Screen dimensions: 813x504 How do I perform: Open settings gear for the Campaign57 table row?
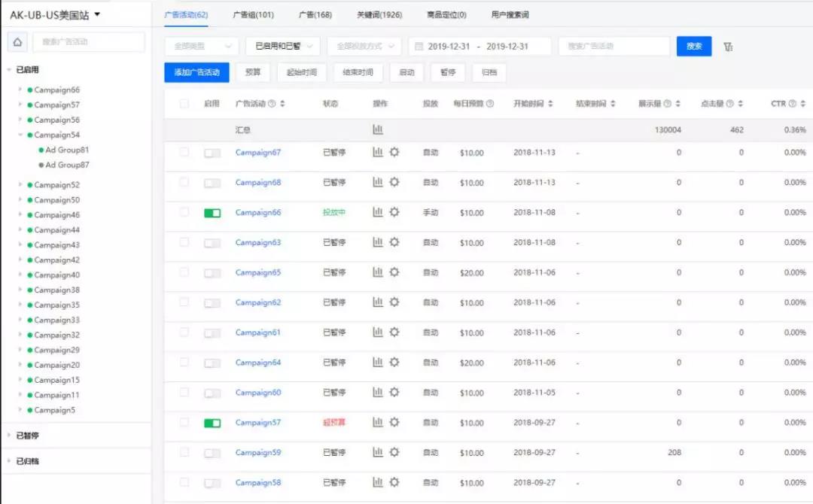click(394, 423)
